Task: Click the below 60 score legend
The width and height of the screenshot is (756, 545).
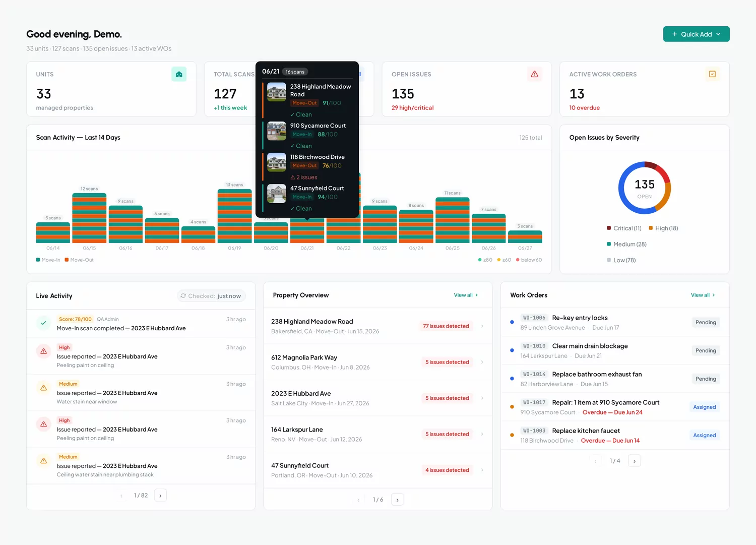Action: click(529, 260)
